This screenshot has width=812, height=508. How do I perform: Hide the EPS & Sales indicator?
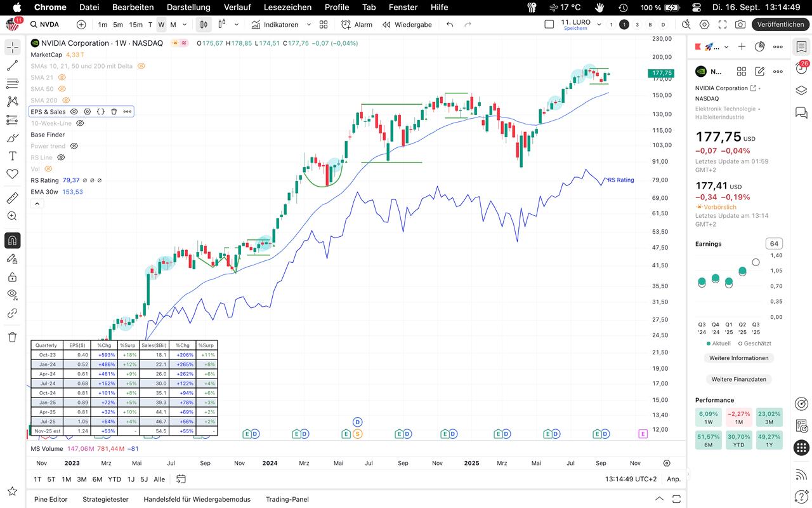(74, 112)
